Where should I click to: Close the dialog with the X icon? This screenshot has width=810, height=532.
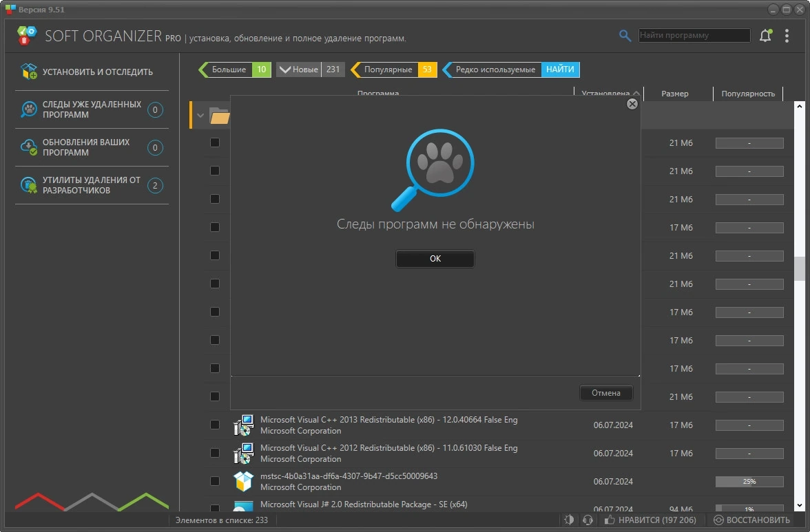pos(632,104)
